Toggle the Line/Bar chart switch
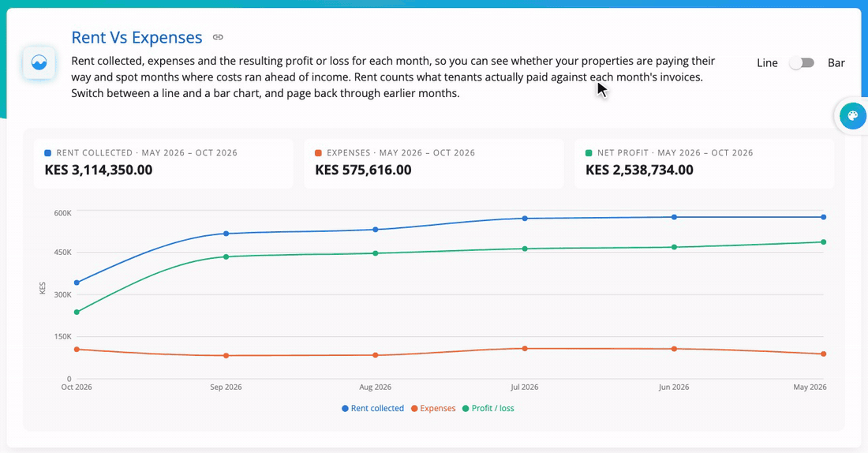 click(x=803, y=63)
